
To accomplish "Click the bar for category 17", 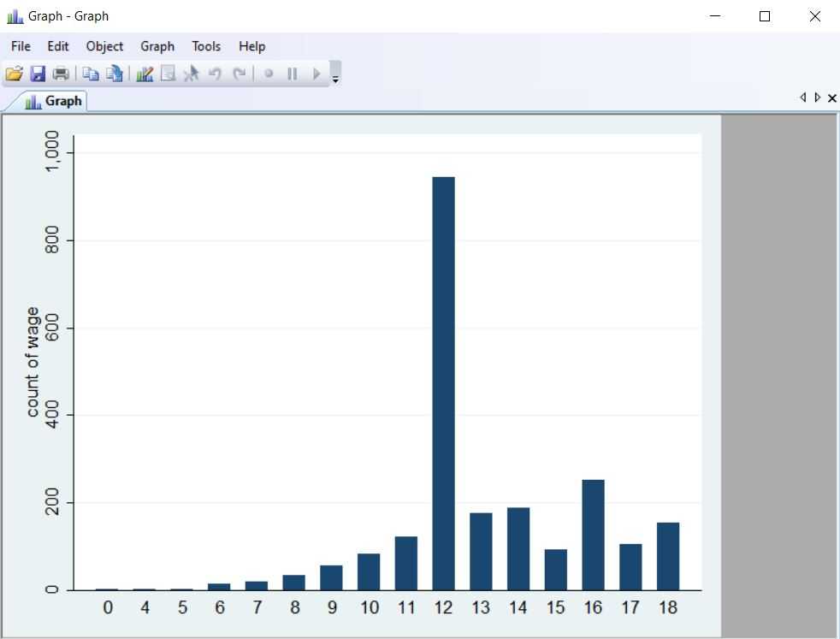I will tap(630, 567).
